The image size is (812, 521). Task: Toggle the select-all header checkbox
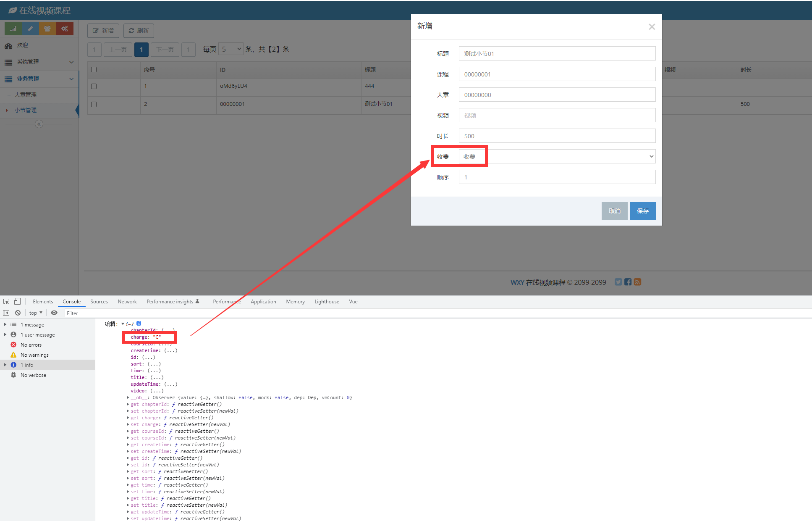click(x=94, y=70)
